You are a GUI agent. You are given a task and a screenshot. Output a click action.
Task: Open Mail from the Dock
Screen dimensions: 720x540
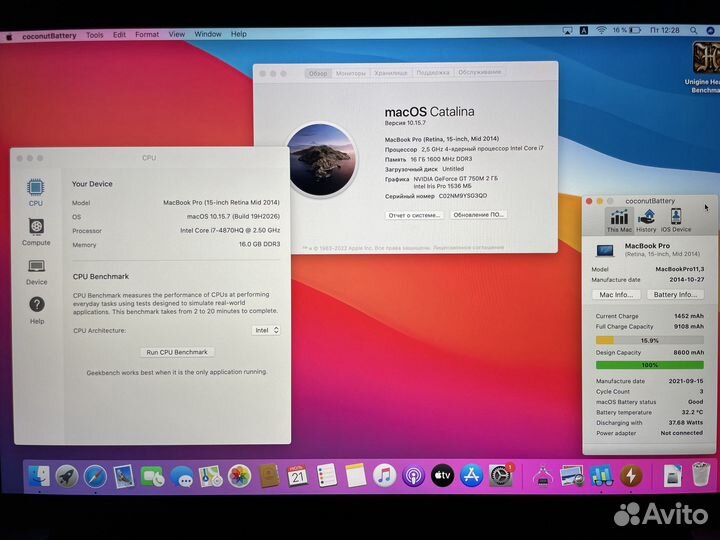tap(124, 476)
